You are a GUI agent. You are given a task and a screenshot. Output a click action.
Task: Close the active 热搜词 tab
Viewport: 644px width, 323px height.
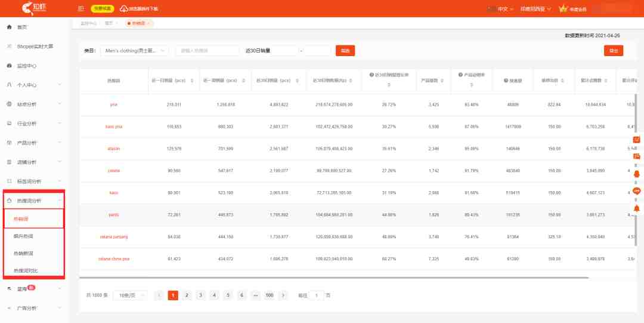pos(148,23)
